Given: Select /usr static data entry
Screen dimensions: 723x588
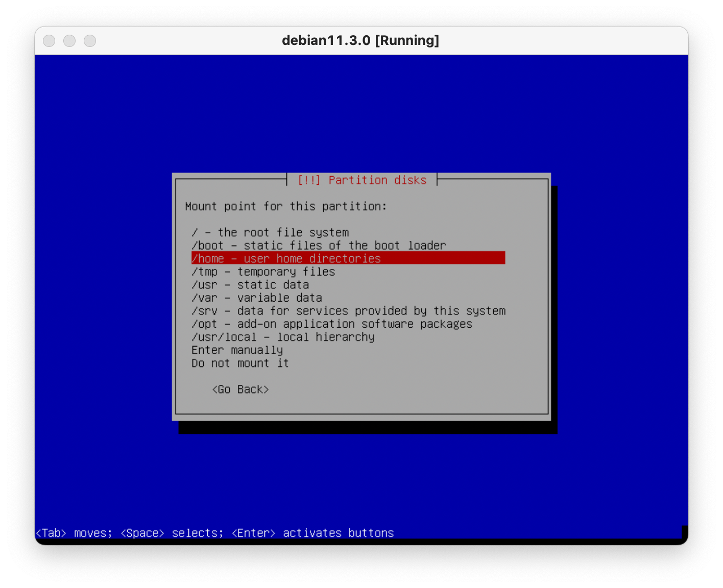Looking at the screenshot, I should (250, 285).
